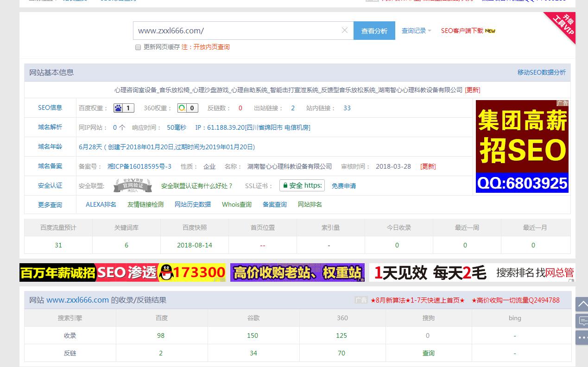Screen dimensions: 588x367
Task: Open the ALEXA排名 link
Action: click(x=101, y=204)
